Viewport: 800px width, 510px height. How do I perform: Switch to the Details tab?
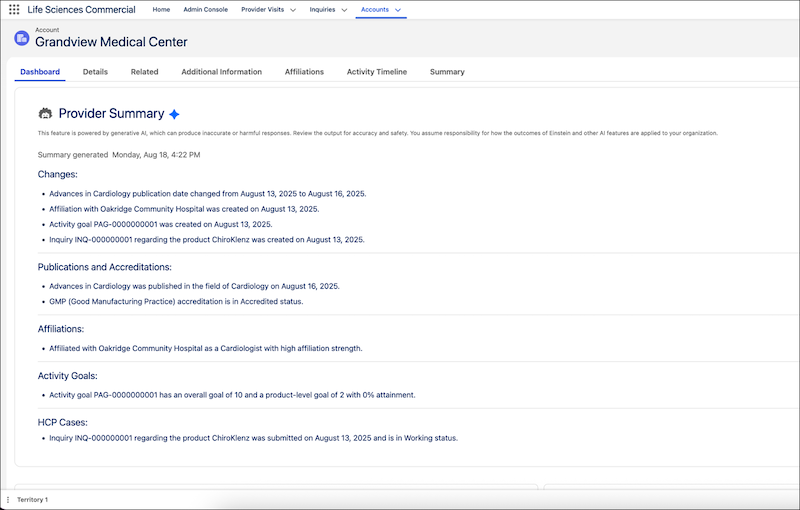[95, 72]
